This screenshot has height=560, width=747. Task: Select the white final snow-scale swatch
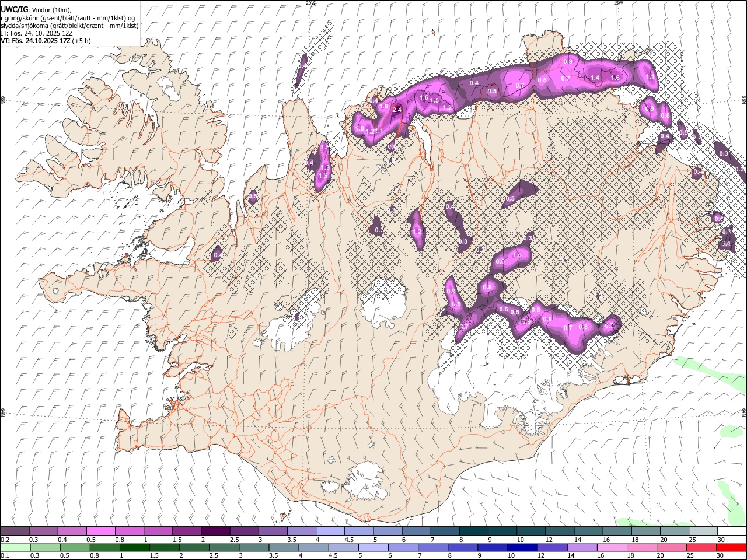tap(731, 531)
